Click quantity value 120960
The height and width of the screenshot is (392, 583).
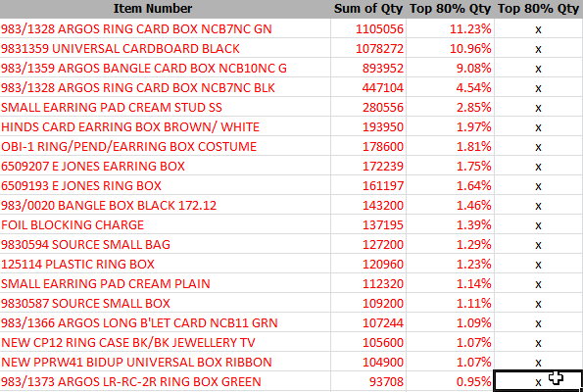coord(382,265)
